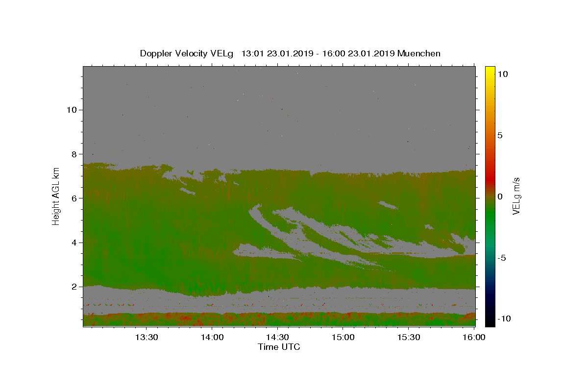Click the '14:00' time tick label

(212, 337)
